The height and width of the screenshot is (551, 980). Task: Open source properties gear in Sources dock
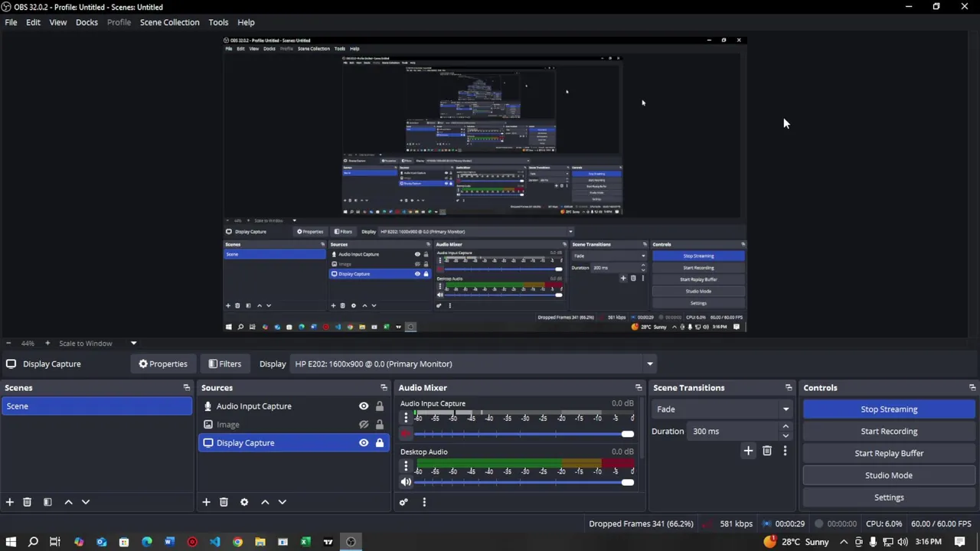pyautogui.click(x=244, y=502)
